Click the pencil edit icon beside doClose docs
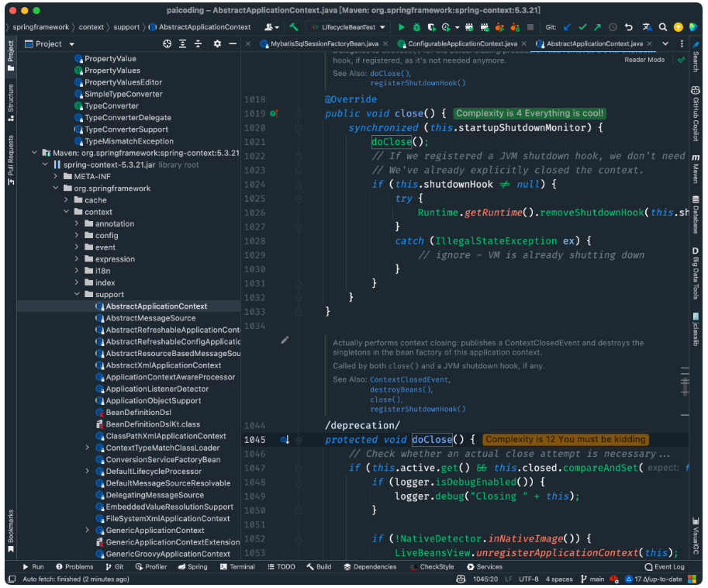 pyautogui.click(x=285, y=340)
